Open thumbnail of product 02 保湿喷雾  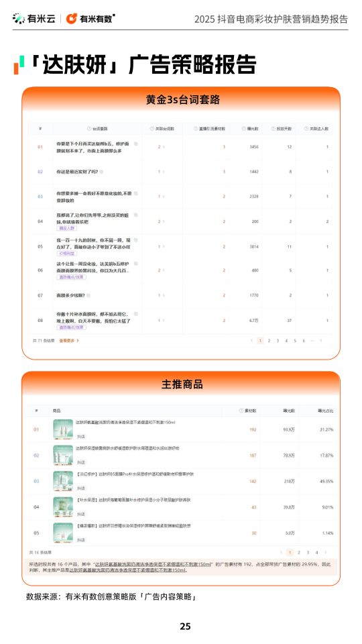(63, 455)
